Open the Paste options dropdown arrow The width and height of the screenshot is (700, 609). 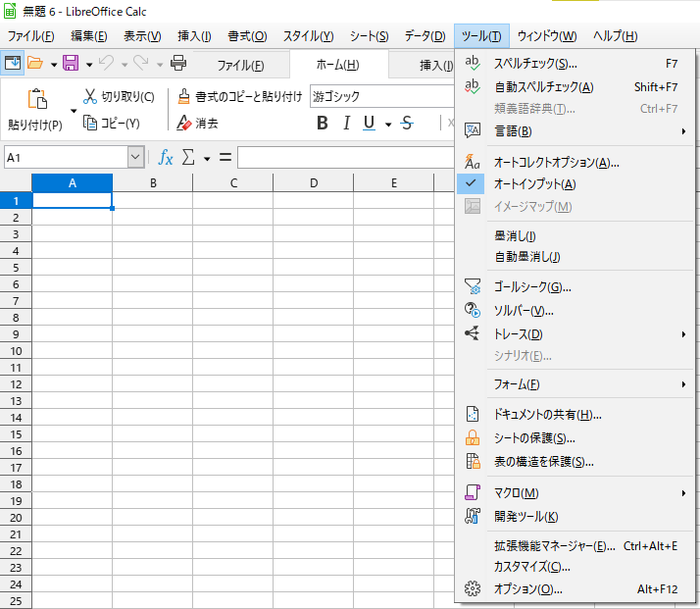pyautogui.click(x=74, y=111)
